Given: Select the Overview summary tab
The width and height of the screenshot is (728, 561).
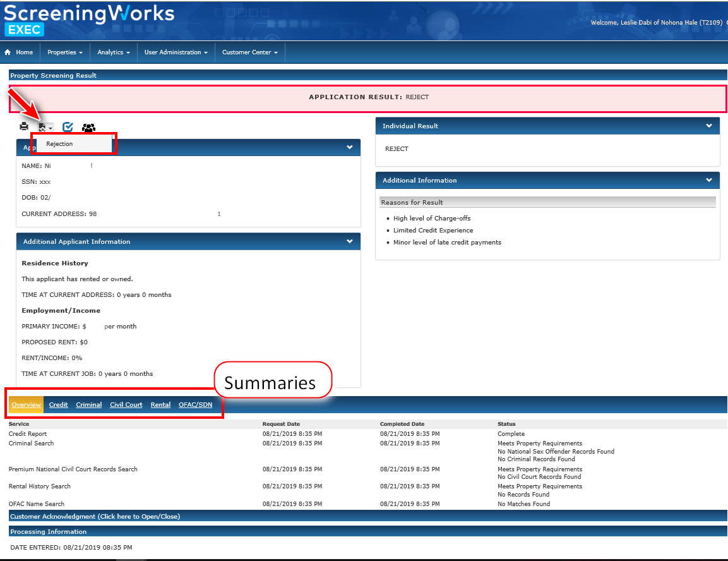Looking at the screenshot, I should 27,404.
